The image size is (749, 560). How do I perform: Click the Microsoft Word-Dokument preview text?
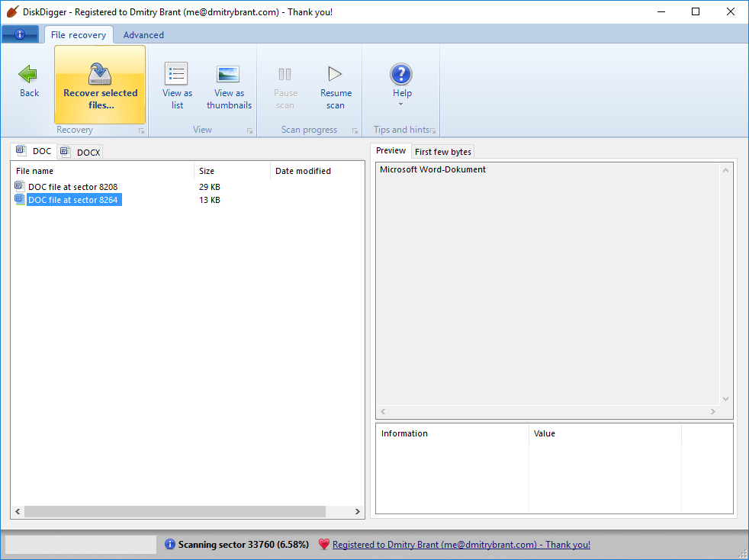(x=432, y=169)
